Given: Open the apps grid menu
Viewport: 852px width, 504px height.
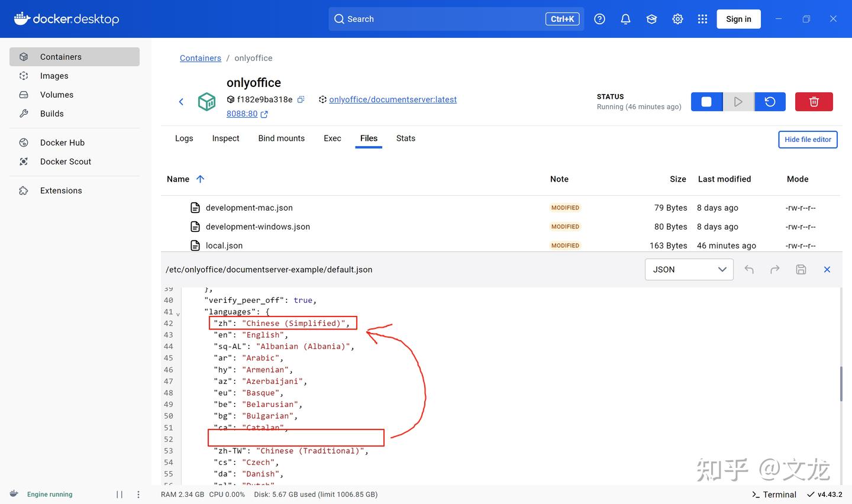Looking at the screenshot, I should (x=702, y=19).
